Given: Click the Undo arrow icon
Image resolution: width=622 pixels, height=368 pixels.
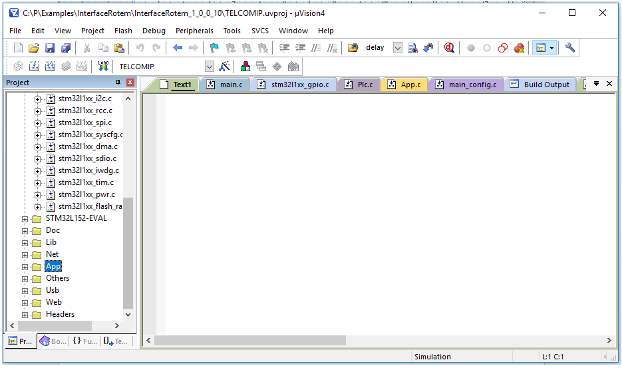Looking at the screenshot, I should coord(140,48).
